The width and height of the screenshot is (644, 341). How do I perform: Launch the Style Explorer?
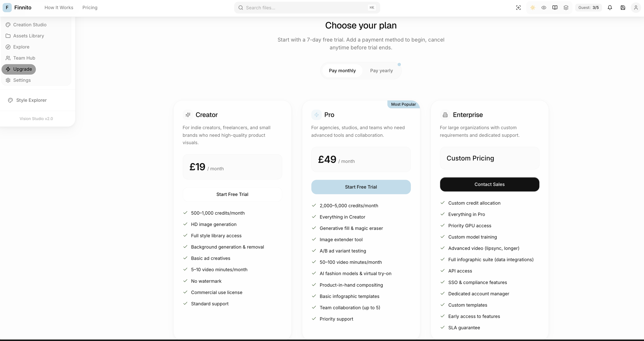click(x=31, y=100)
